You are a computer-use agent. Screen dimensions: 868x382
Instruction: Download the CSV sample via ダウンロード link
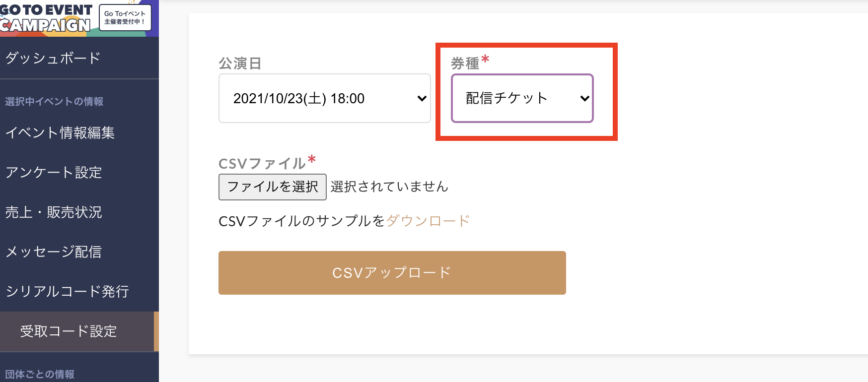[x=428, y=221]
